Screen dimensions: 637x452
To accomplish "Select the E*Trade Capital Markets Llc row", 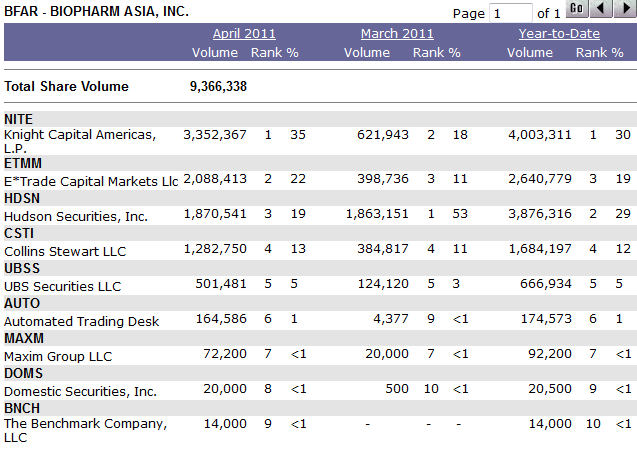I will click(x=91, y=181).
